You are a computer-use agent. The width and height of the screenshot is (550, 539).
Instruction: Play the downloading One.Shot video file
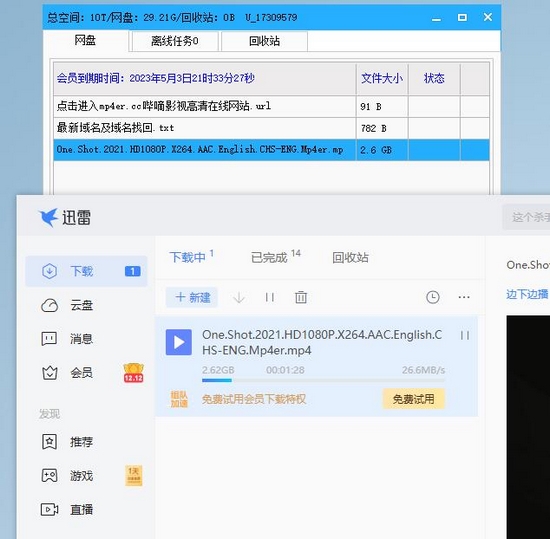click(179, 342)
